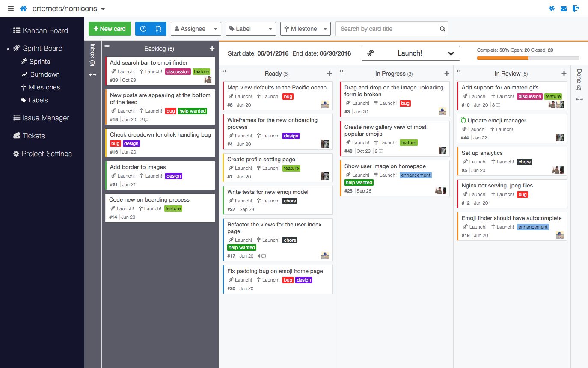Click the orange sprint progress bar
Screen dimensions: 588x368
502,58
